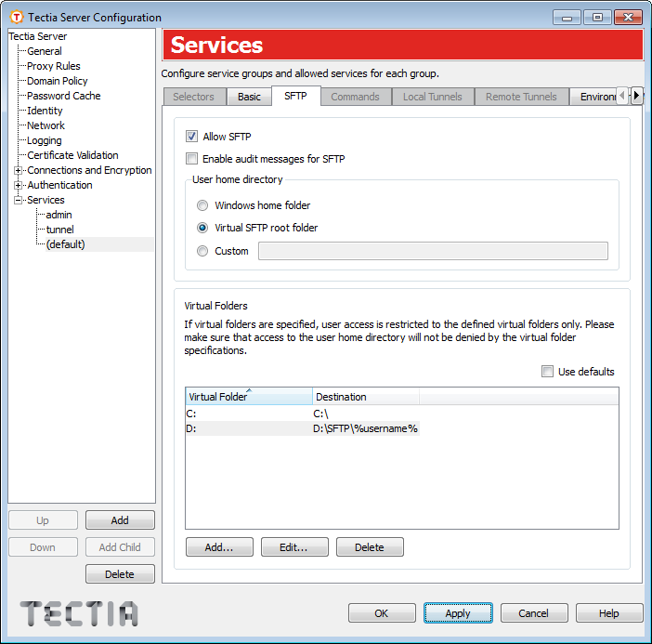Viewport: 652px width, 644px height.
Task: Uncheck the Allow SFTP checkbox
Action: [x=192, y=137]
